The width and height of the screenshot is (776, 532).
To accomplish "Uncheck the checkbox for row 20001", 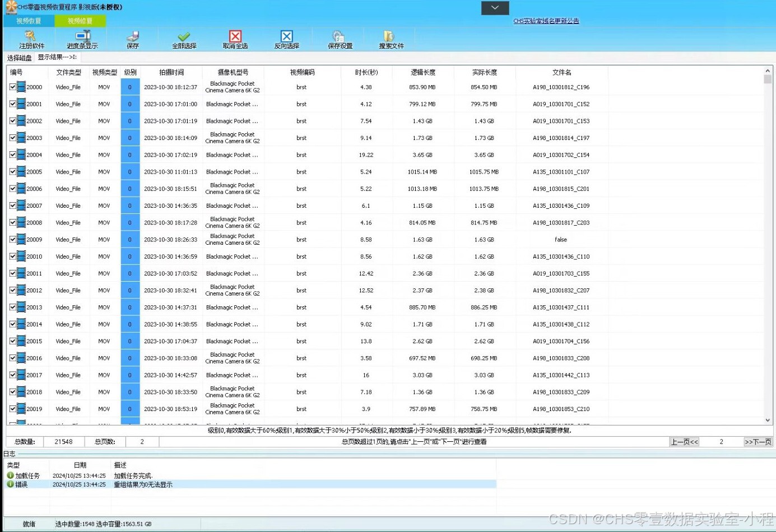I will pos(13,104).
